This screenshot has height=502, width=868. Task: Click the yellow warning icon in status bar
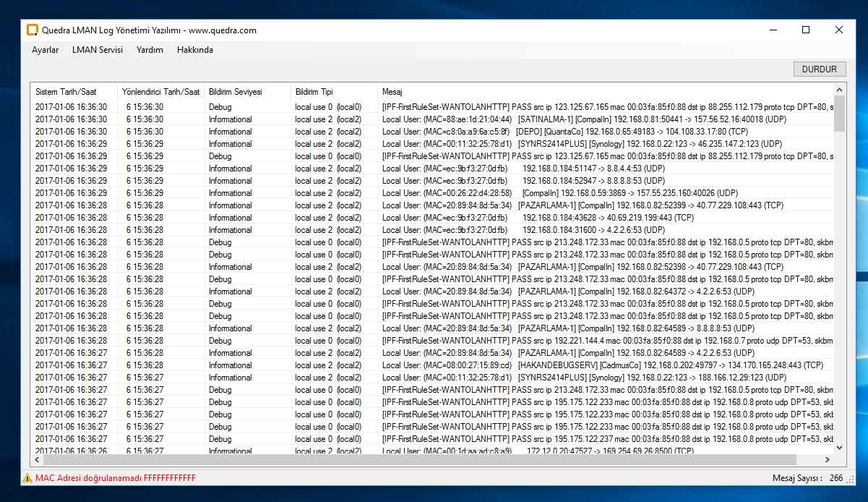[x=27, y=478]
